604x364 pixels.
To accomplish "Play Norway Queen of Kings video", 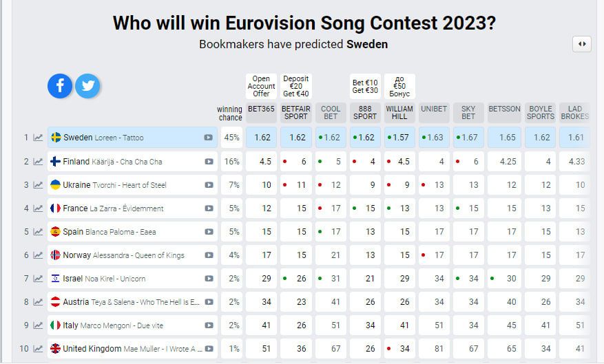I will 208,255.
